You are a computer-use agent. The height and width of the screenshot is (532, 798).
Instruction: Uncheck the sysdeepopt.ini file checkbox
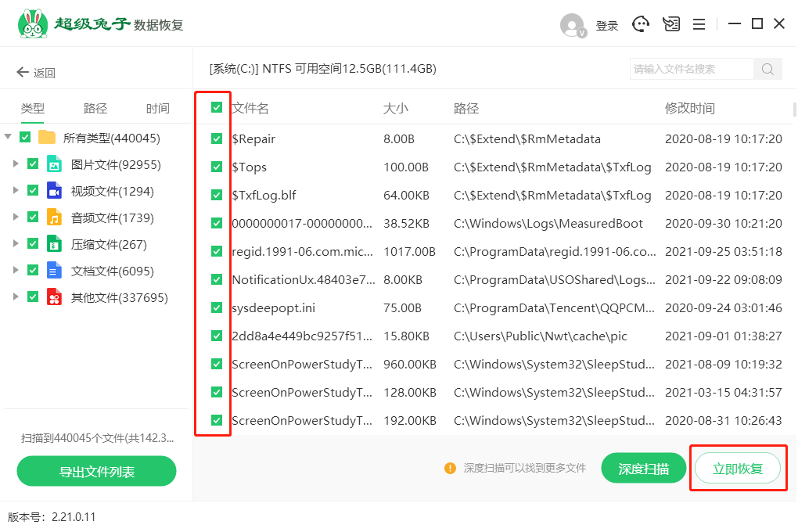217,308
